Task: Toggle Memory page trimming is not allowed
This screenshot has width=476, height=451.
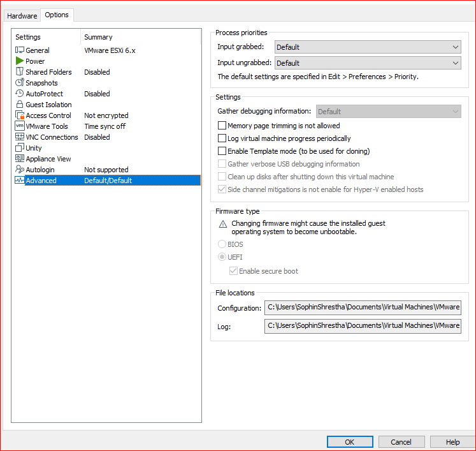Action: (222, 126)
